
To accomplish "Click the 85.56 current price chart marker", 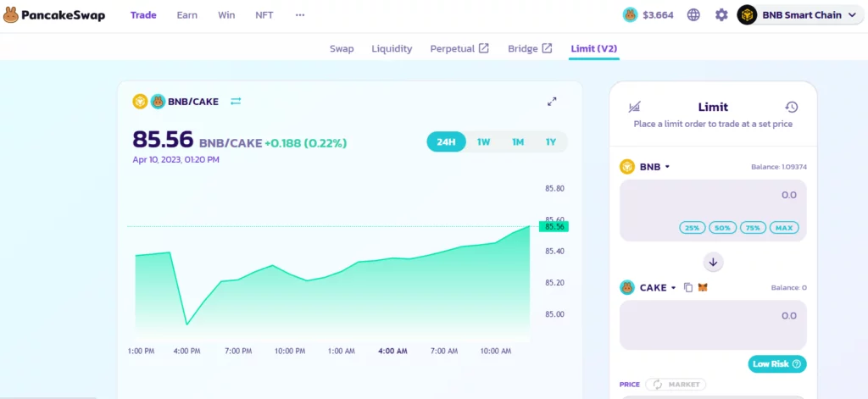I will click(x=554, y=226).
